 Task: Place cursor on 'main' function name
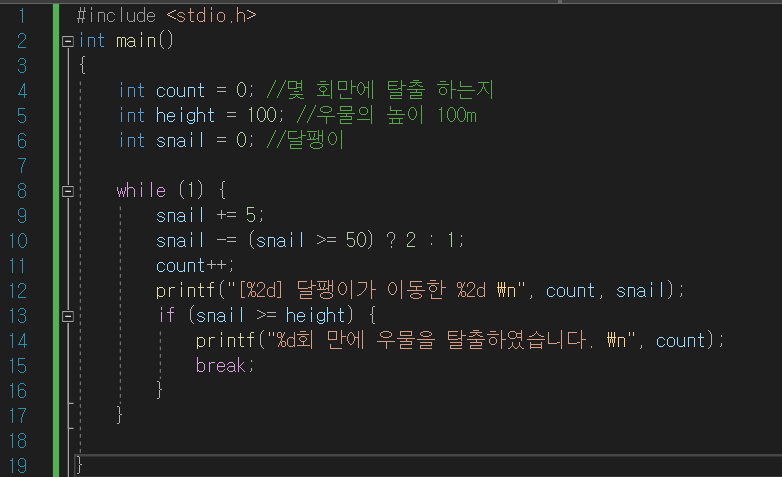136,41
